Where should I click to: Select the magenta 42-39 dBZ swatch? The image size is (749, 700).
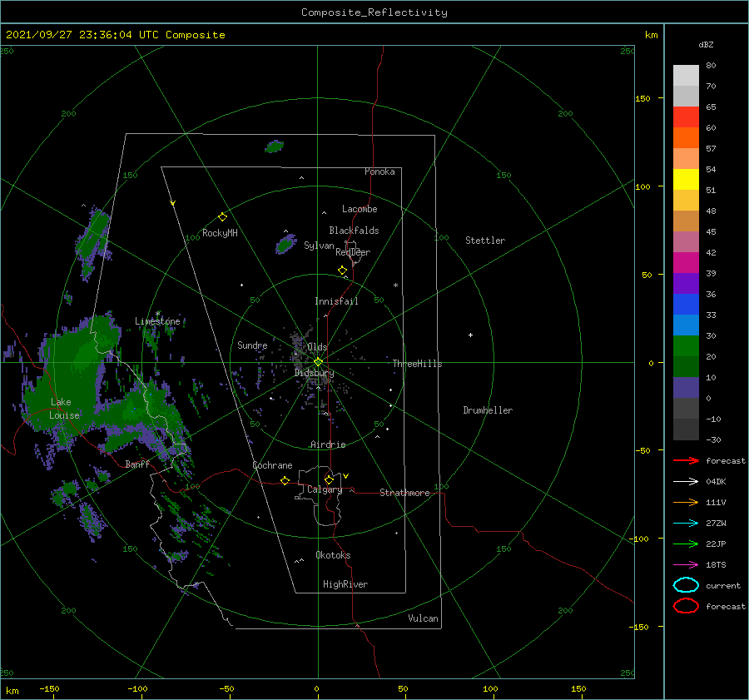click(686, 263)
